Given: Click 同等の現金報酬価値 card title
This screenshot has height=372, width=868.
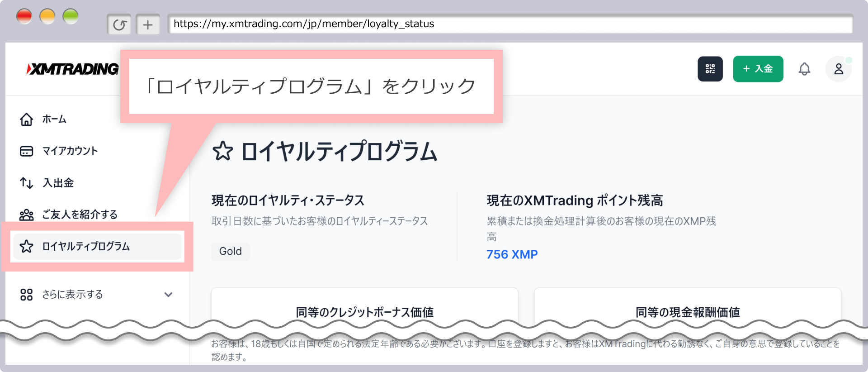Looking at the screenshot, I should pyautogui.click(x=688, y=312).
